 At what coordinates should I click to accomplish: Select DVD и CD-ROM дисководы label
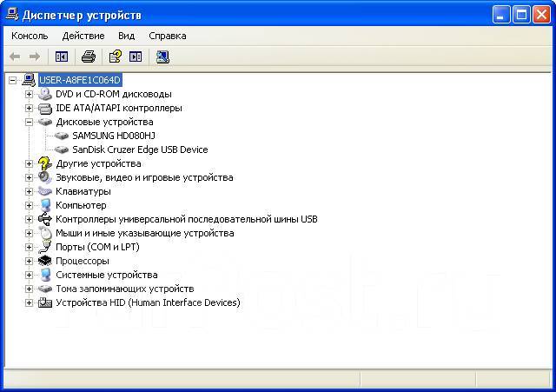click(114, 94)
